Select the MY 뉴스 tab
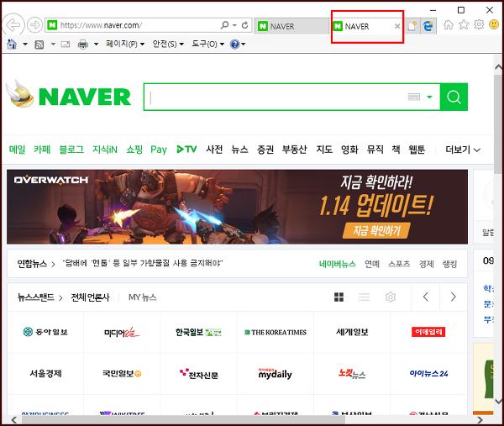504x426 pixels. pyautogui.click(x=143, y=297)
